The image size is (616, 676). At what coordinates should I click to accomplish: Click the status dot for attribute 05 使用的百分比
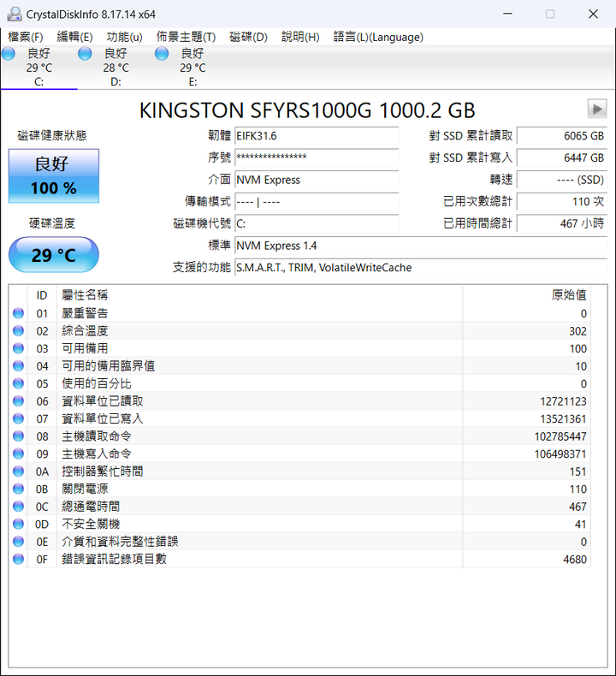click(x=18, y=383)
